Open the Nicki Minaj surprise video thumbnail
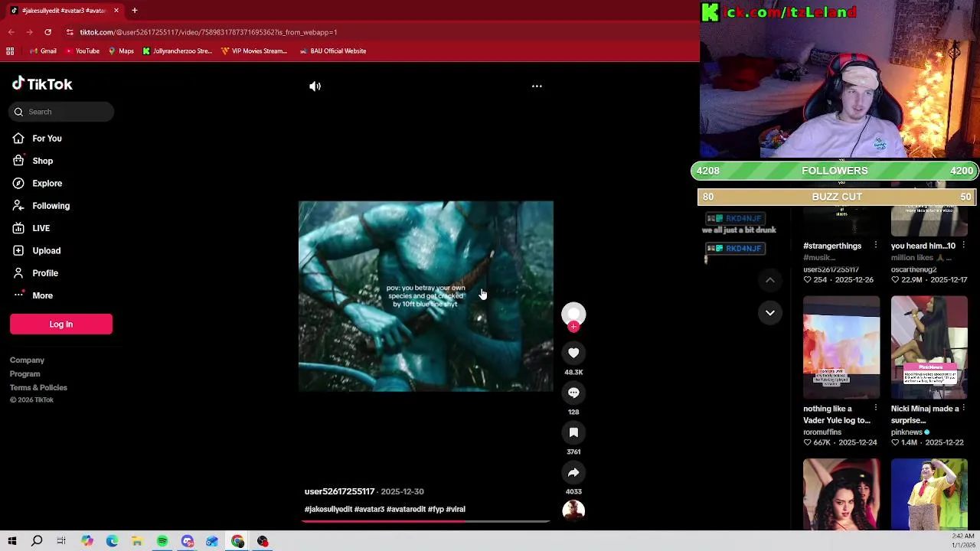The width and height of the screenshot is (980, 551). click(929, 347)
